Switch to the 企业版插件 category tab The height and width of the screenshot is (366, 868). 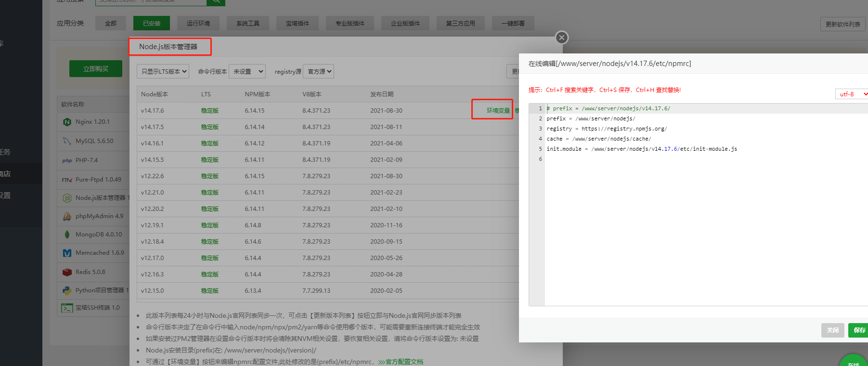click(x=405, y=23)
